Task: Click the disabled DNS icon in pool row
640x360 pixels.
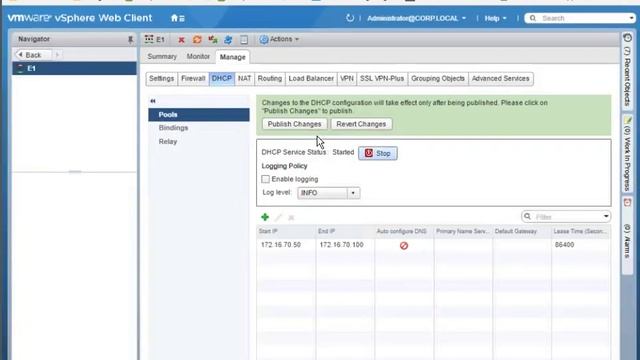Action: (404, 245)
